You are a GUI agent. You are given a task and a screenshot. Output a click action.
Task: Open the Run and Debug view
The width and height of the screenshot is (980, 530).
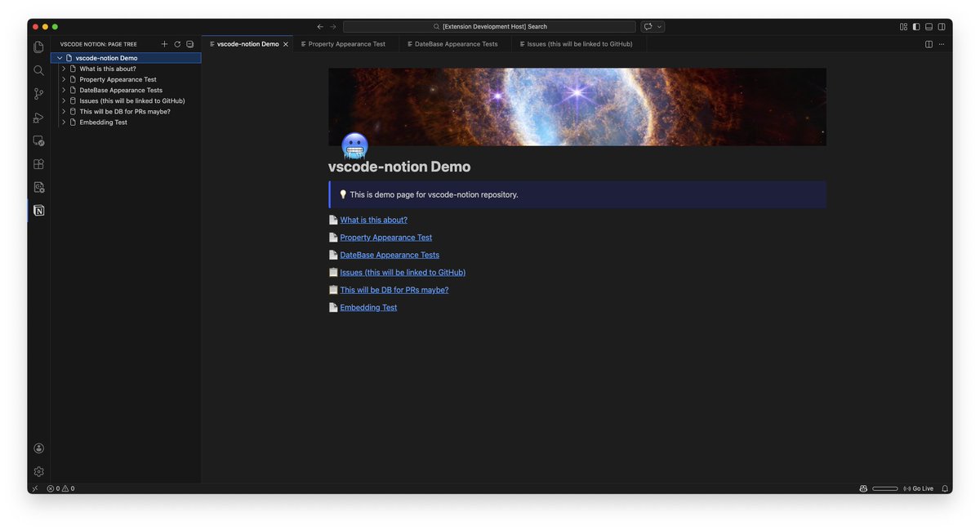(x=38, y=118)
